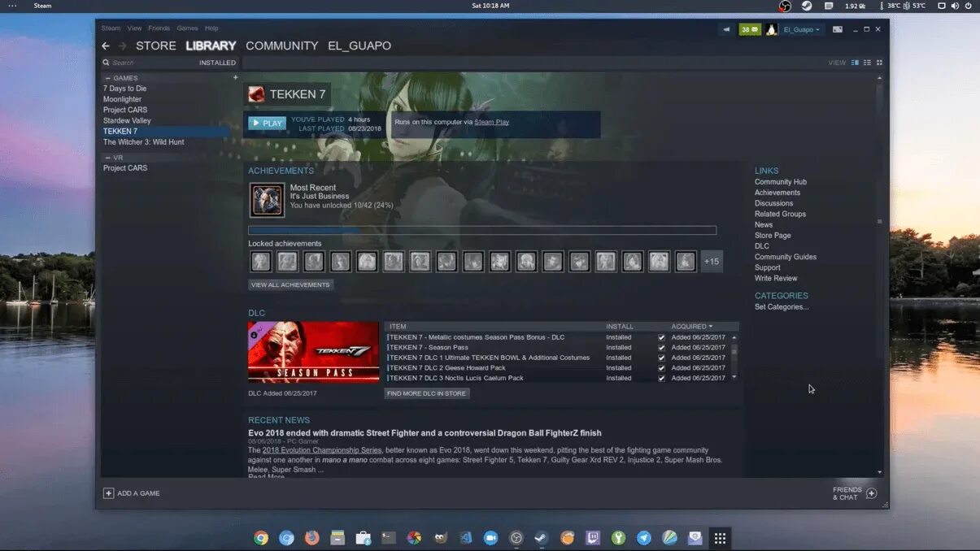The width and height of the screenshot is (980, 551).
Task: Open the sound volume tray icon
Action: (x=956, y=6)
